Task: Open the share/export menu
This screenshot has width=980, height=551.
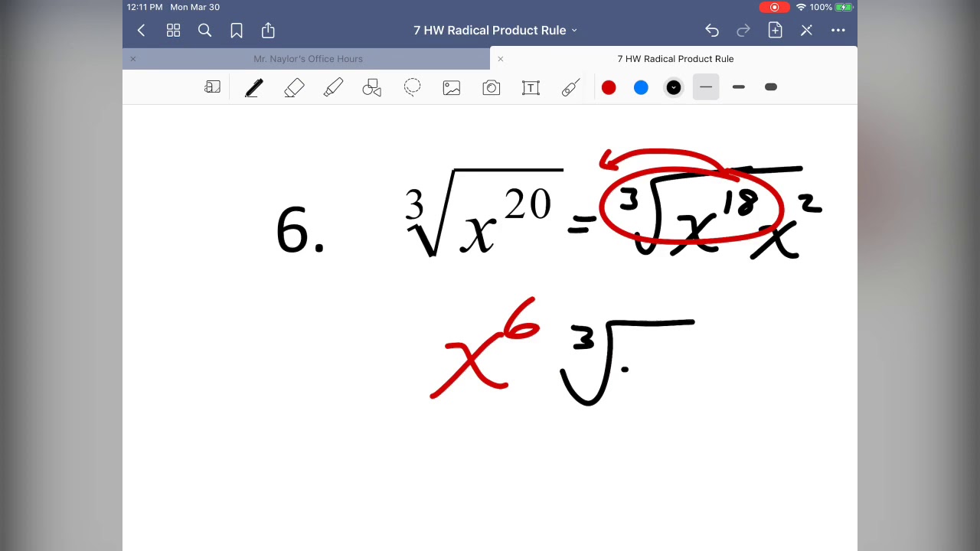Action: point(268,31)
